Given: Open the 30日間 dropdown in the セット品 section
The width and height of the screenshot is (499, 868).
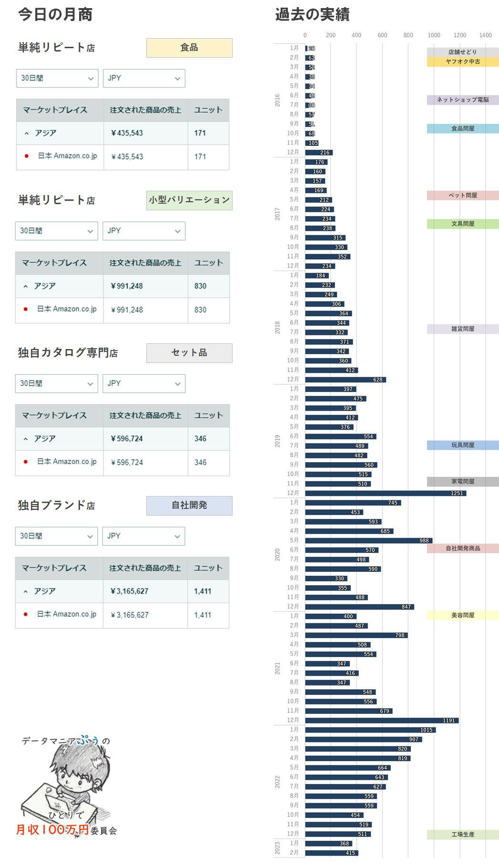Looking at the screenshot, I should point(56,383).
